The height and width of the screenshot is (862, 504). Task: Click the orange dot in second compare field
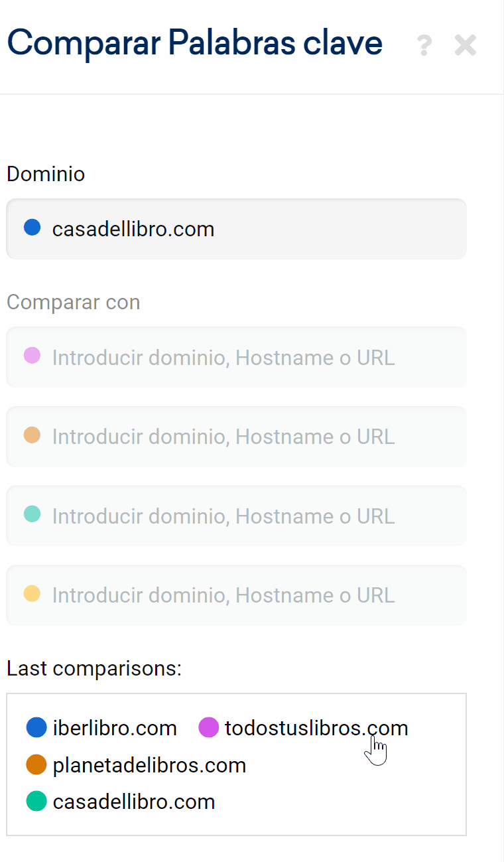[x=32, y=435]
